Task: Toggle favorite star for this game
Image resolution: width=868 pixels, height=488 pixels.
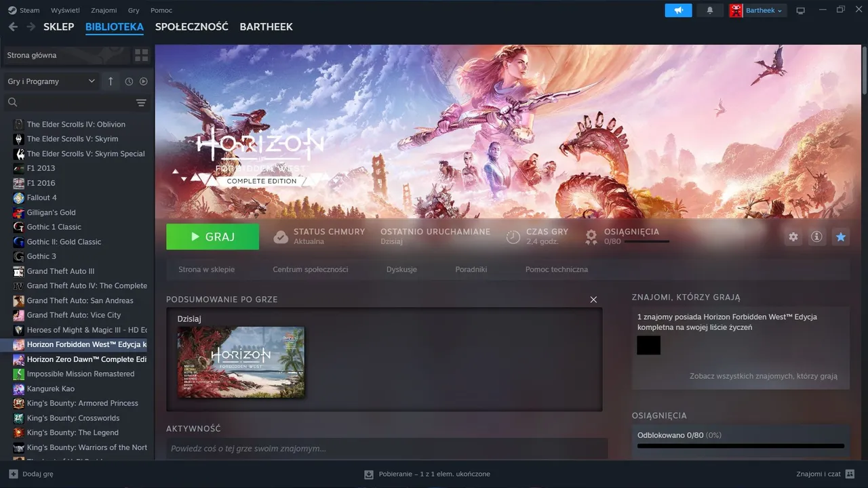Action: [841, 237]
